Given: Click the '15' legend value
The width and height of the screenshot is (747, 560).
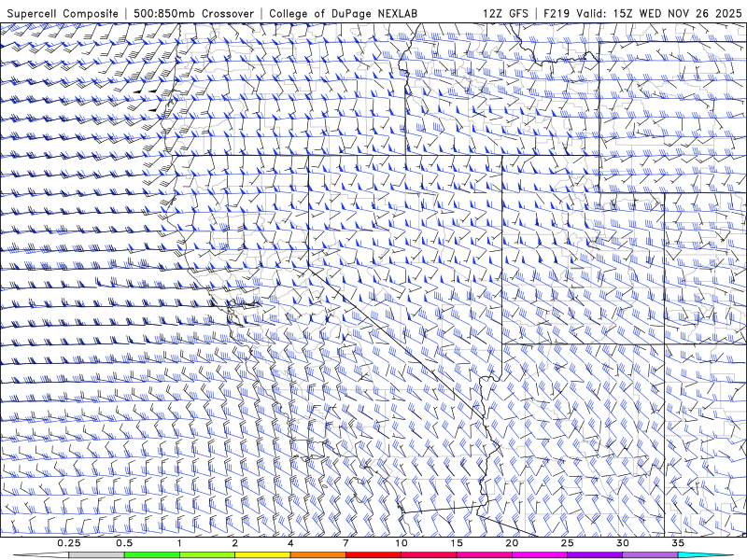Looking at the screenshot, I should (457, 543).
